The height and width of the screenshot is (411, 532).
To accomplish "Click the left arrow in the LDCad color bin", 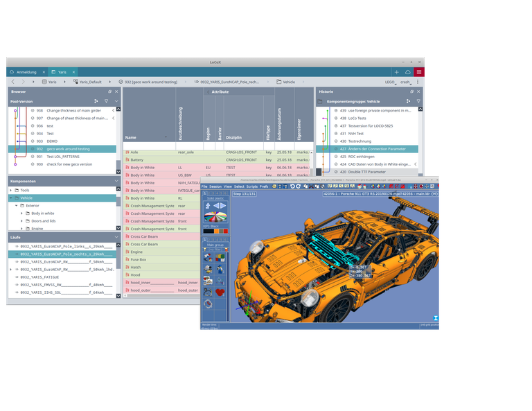I will 216,206.
